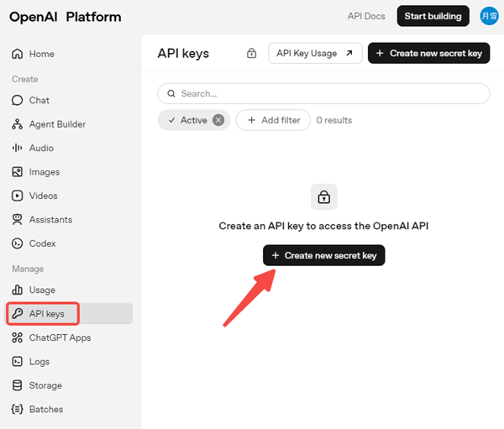The width and height of the screenshot is (504, 429).
Task: Navigate to Videos label
Action: tap(44, 196)
